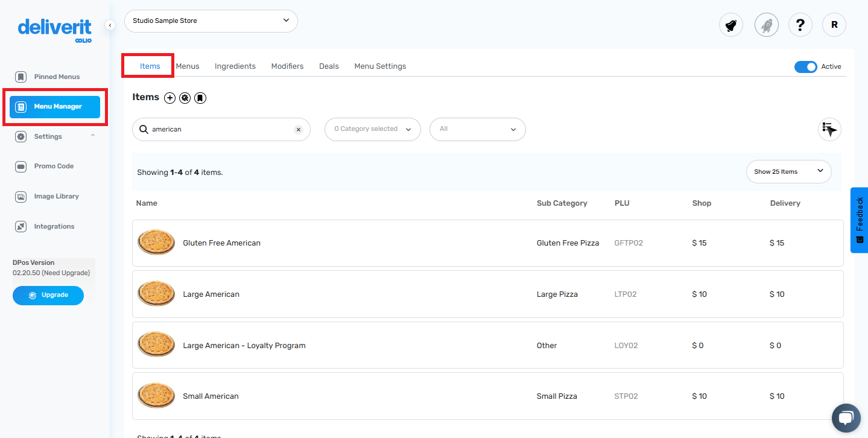The image size is (868, 438).
Task: Click the list selection cursor icon
Action: [x=829, y=129]
